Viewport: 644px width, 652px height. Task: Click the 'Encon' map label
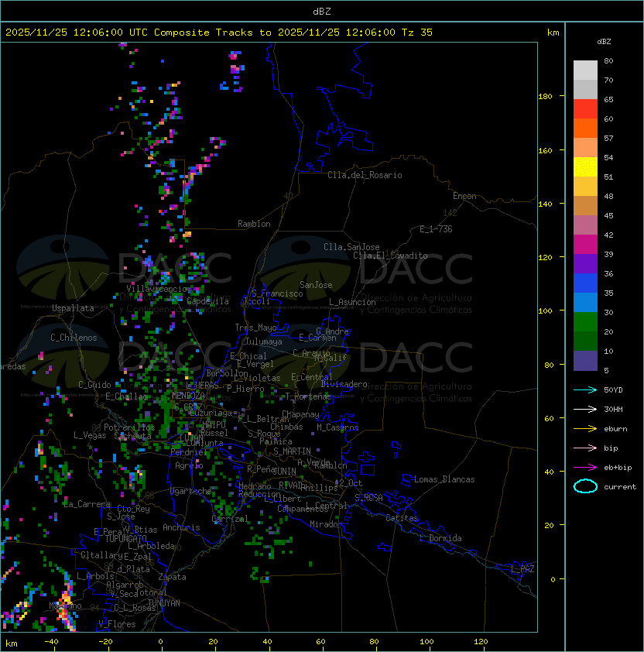click(464, 196)
